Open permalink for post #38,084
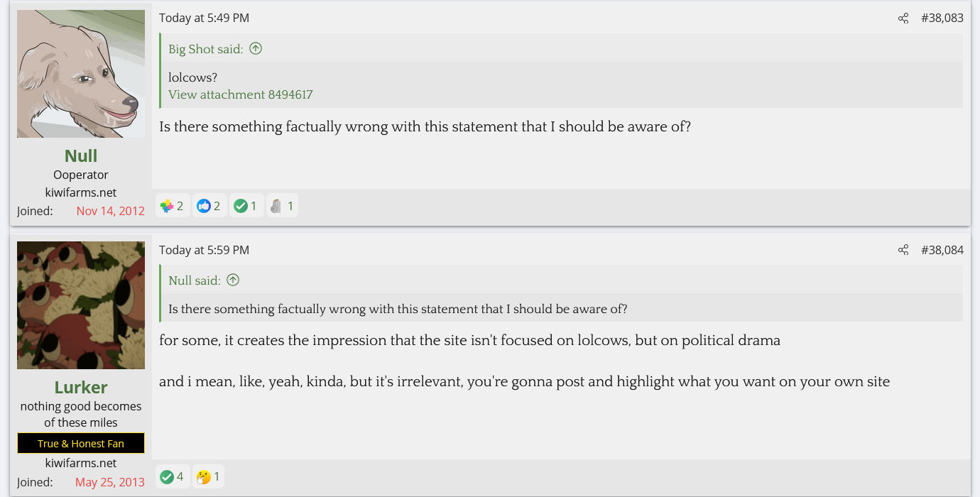 click(x=942, y=250)
